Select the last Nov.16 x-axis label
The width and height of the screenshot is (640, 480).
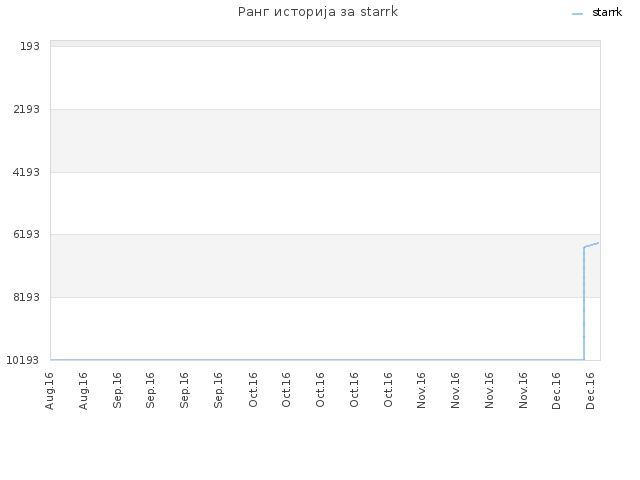pos(523,390)
